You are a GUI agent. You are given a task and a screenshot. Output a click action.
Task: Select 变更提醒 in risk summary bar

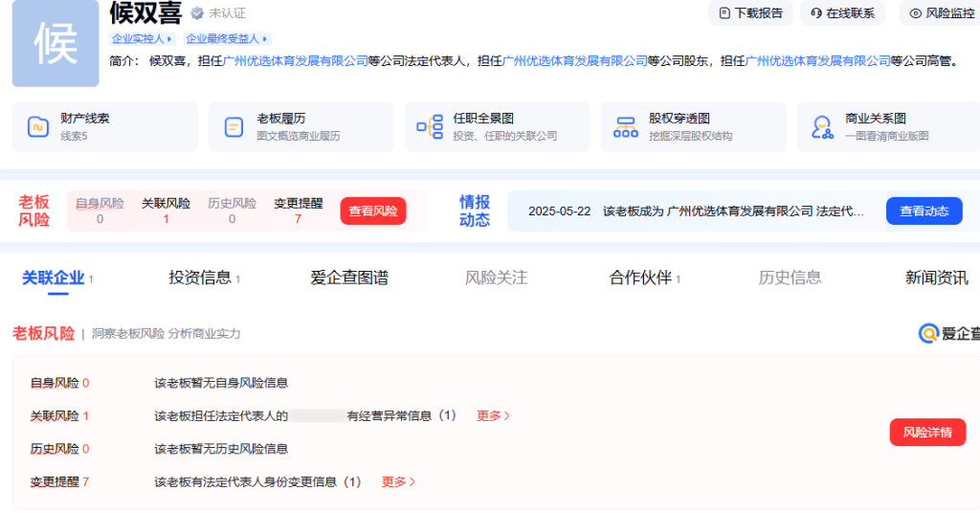coord(299,211)
